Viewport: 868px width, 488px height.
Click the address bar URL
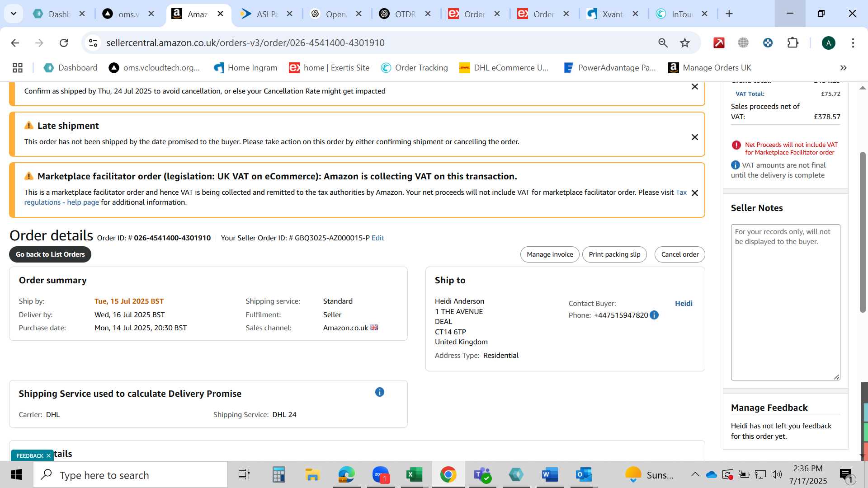point(245,43)
